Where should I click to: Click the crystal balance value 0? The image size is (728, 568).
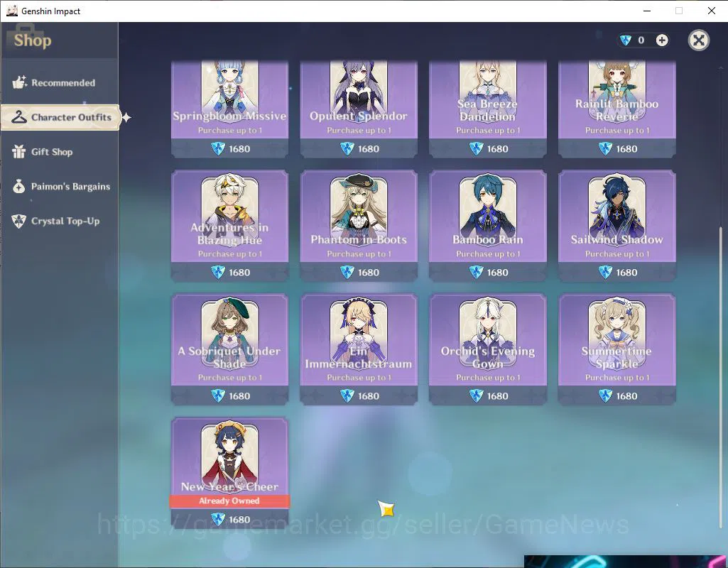pos(641,40)
